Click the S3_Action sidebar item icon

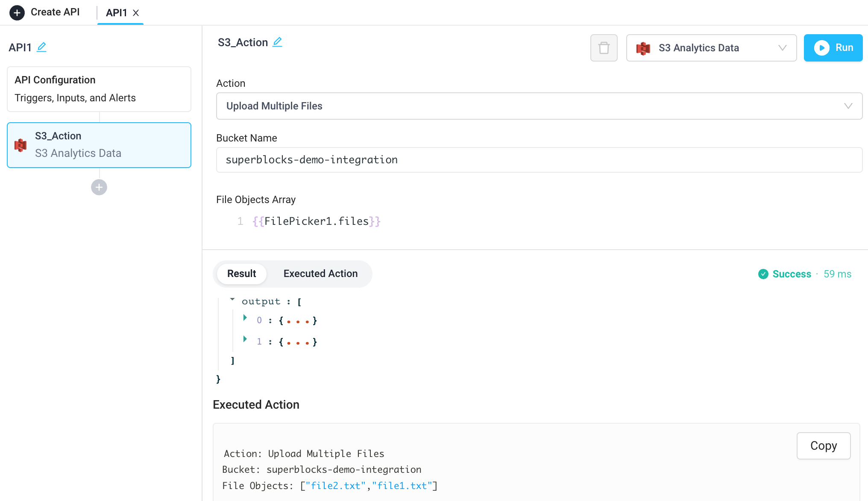(21, 145)
